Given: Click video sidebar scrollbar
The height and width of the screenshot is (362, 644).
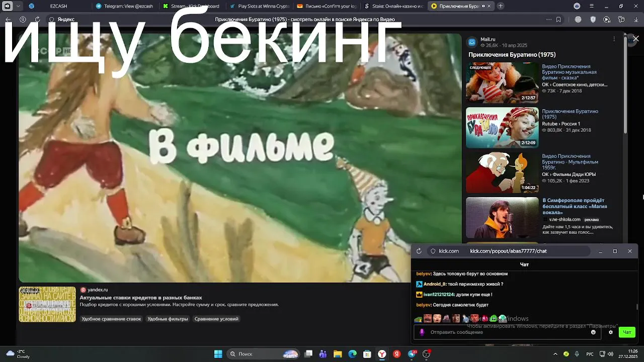Looking at the screenshot, I should (625, 85).
